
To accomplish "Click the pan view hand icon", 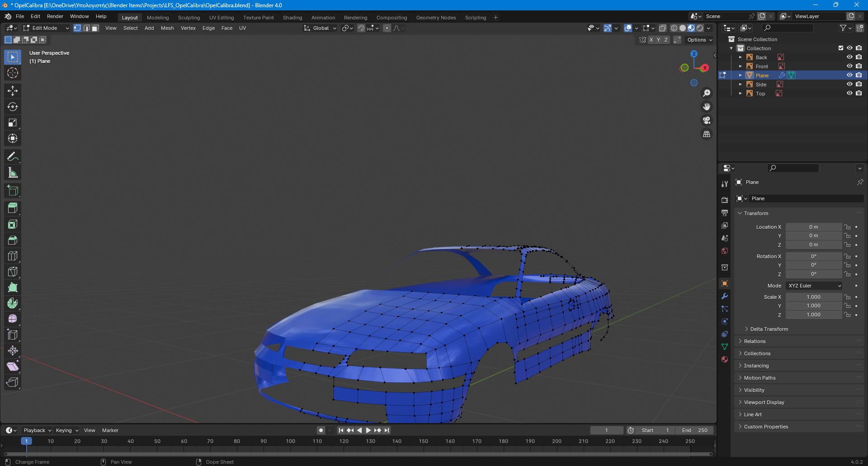I will [x=707, y=107].
